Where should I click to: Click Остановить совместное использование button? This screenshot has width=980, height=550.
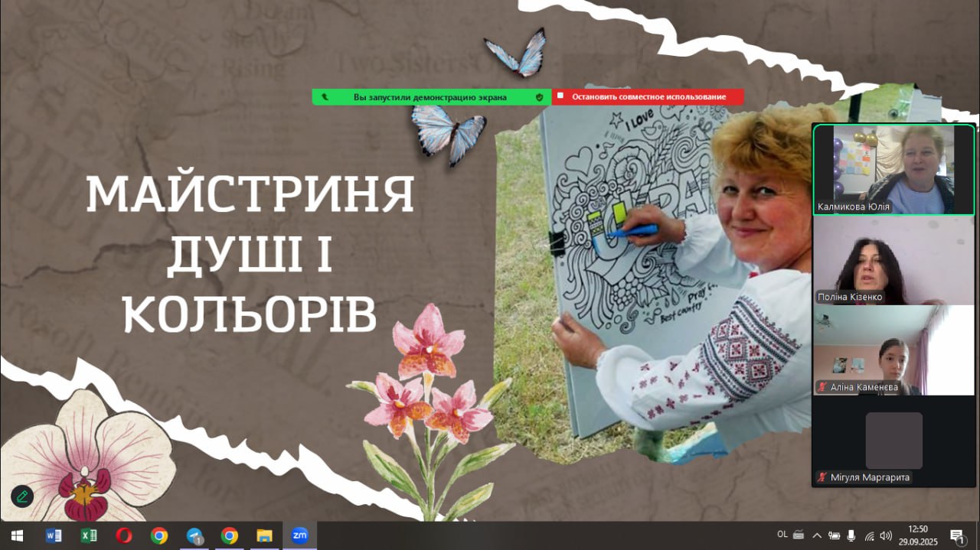pos(648,97)
